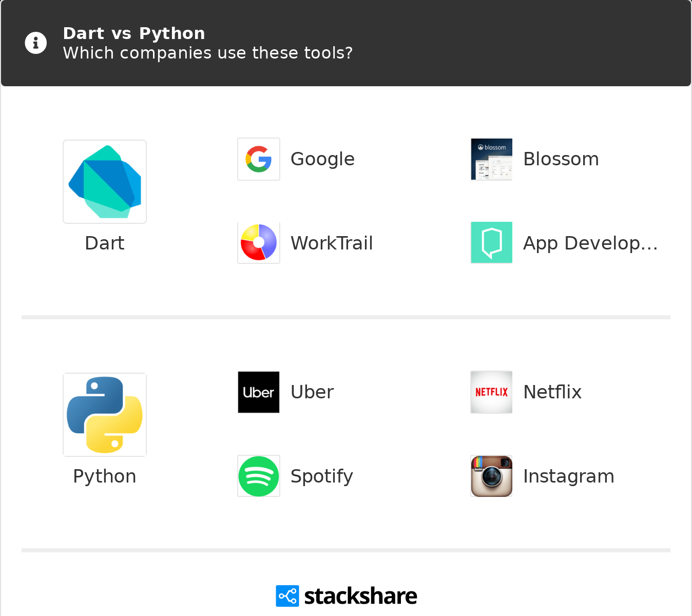Click the Google G logo
The height and width of the screenshot is (616, 692).
259,159
